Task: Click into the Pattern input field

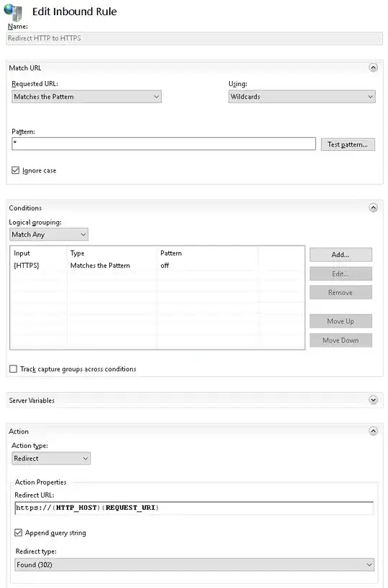Action: (x=164, y=144)
